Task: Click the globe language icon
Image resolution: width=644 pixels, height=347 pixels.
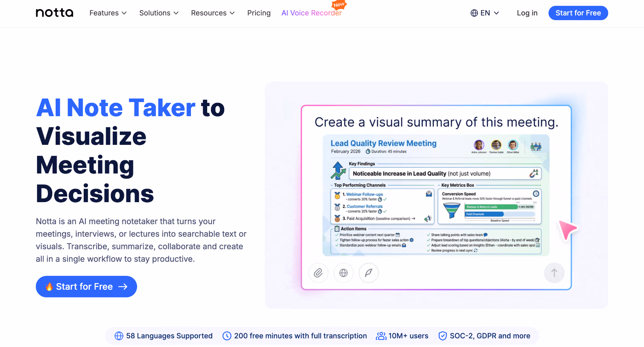Action: [474, 13]
